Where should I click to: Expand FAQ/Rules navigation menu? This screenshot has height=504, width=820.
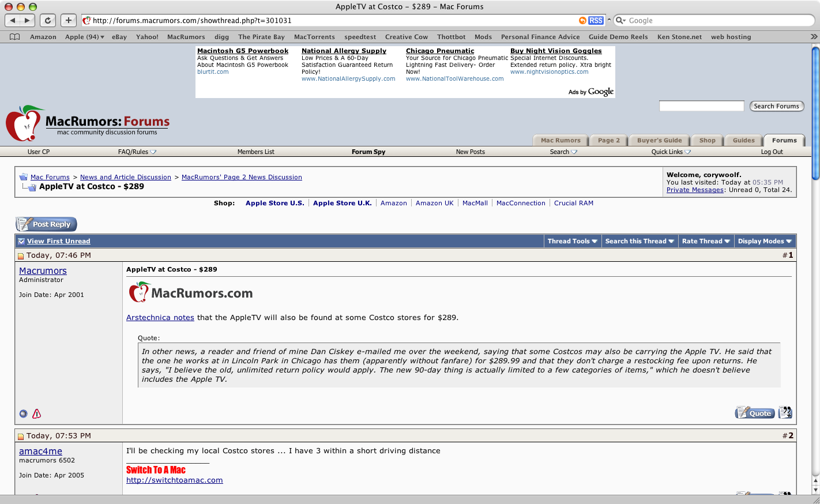(137, 152)
